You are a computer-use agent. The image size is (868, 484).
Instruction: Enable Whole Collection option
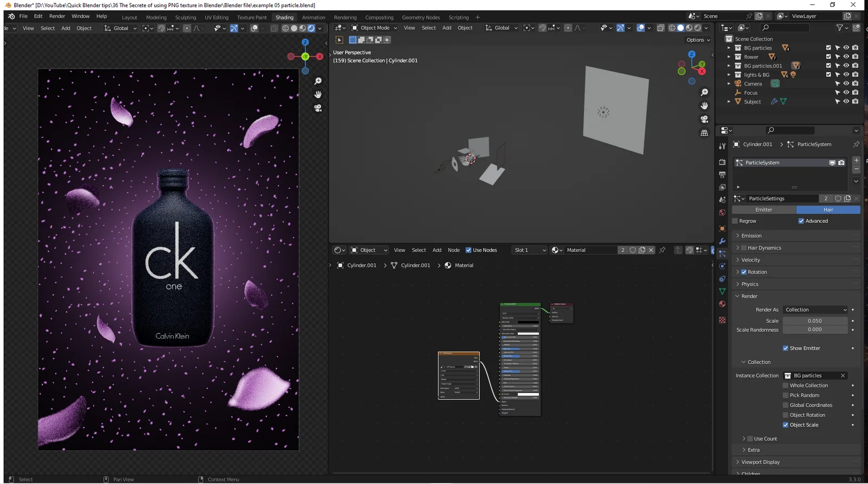(x=786, y=386)
